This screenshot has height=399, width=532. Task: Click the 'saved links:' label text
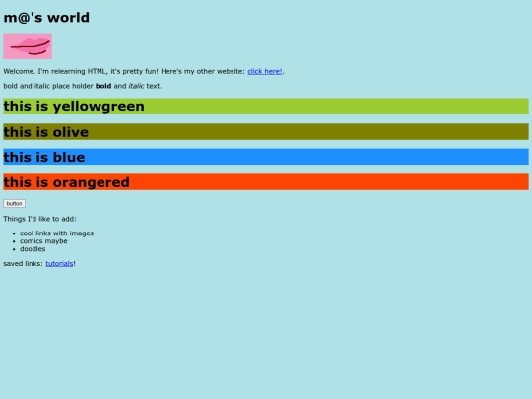(24, 264)
